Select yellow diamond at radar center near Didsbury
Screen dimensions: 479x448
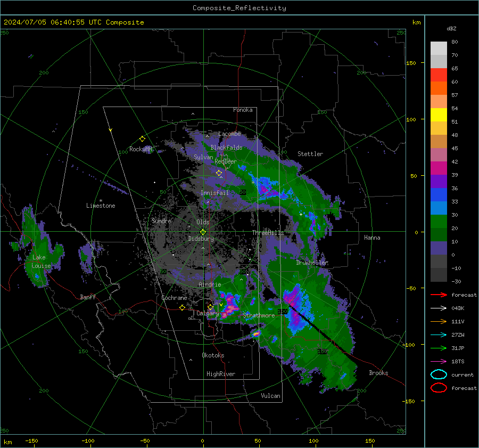203,232
